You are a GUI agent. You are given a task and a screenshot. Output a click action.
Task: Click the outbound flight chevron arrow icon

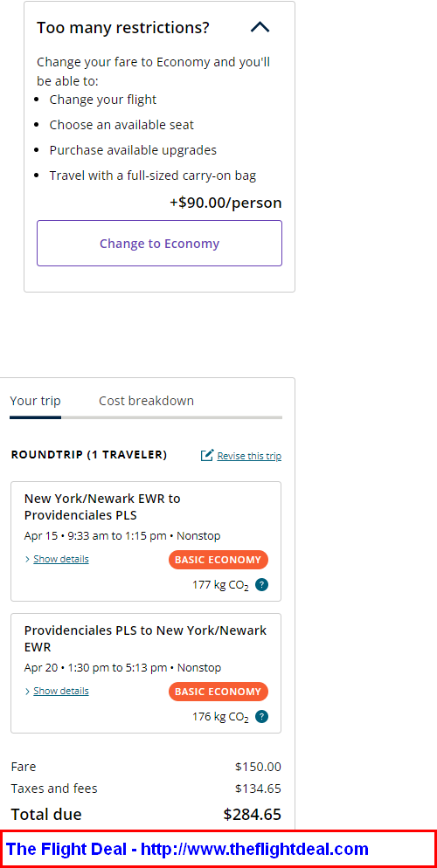(x=28, y=560)
